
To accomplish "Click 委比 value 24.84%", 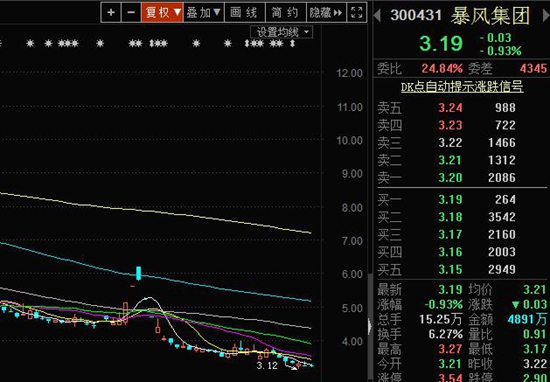I will point(442,68).
